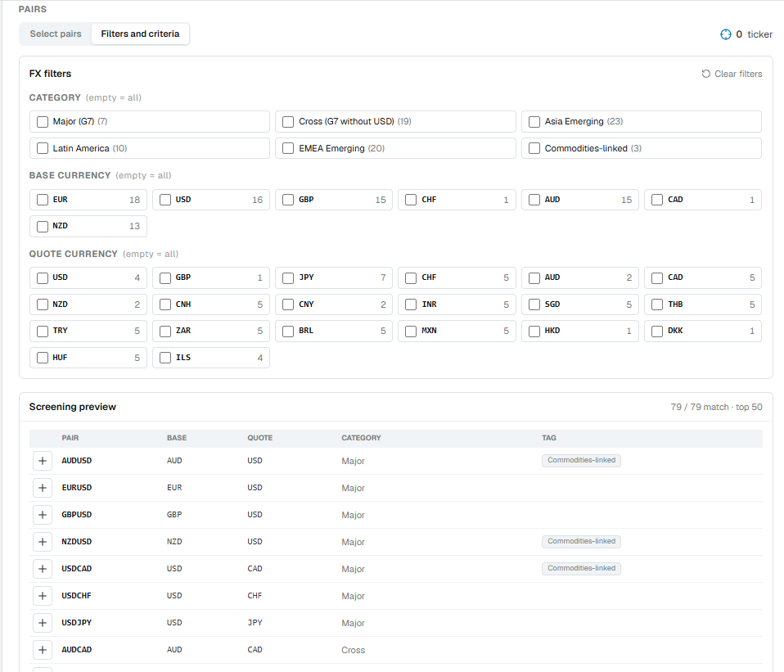Click the PAIR column header
784x672 pixels.
[70, 438]
